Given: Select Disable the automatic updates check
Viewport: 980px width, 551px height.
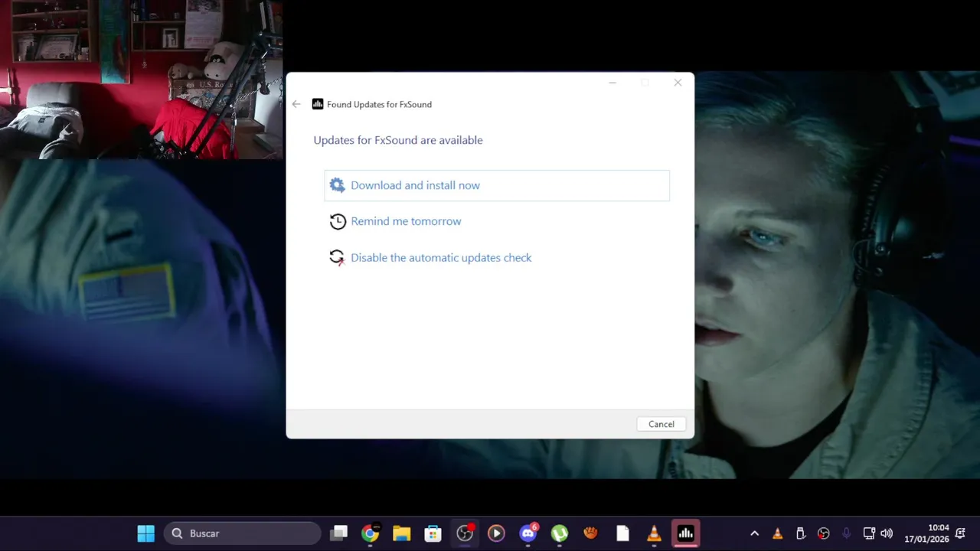Looking at the screenshot, I should pyautogui.click(x=441, y=258).
